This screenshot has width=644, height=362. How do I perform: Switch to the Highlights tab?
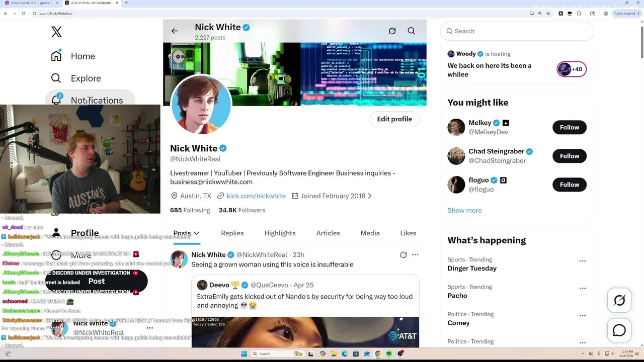point(280,233)
